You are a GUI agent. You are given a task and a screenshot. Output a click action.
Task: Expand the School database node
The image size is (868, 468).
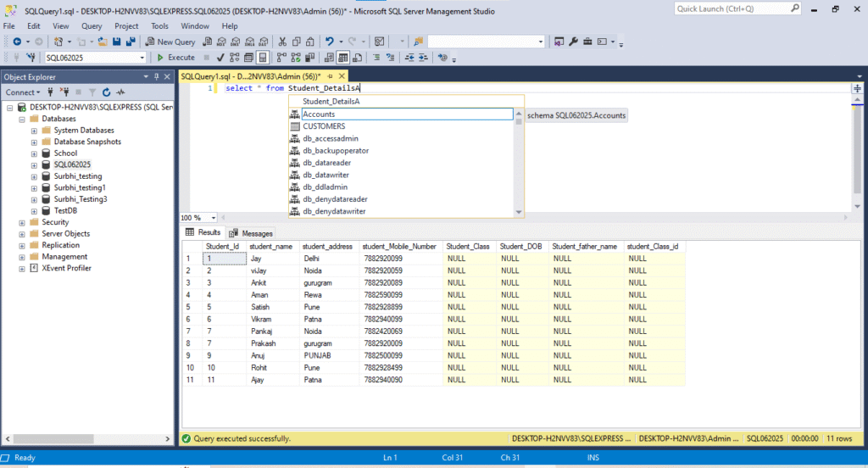[34, 153]
